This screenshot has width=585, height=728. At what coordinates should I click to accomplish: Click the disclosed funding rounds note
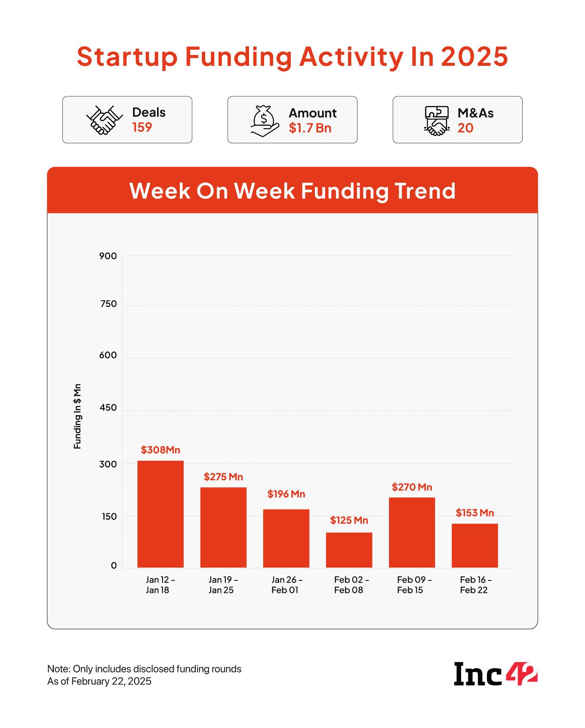(x=144, y=669)
